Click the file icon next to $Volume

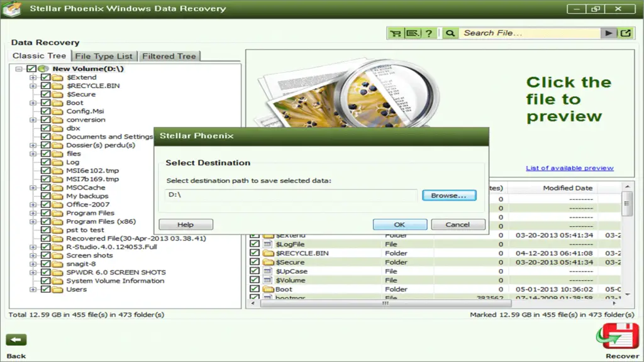pos(268,280)
